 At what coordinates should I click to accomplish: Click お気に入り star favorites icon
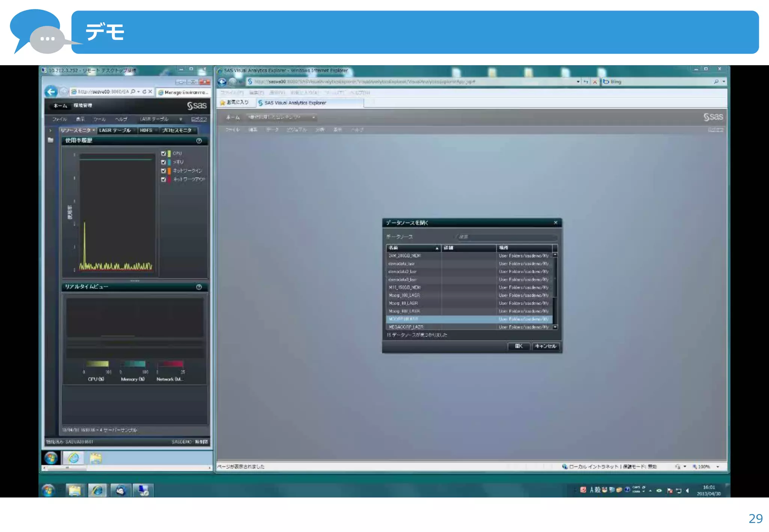(223, 102)
